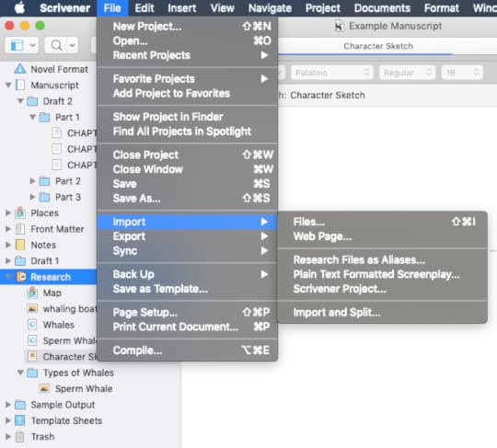The height and width of the screenshot is (448, 497).
Task: Click the binder view layout icon
Action: [x=17, y=45]
